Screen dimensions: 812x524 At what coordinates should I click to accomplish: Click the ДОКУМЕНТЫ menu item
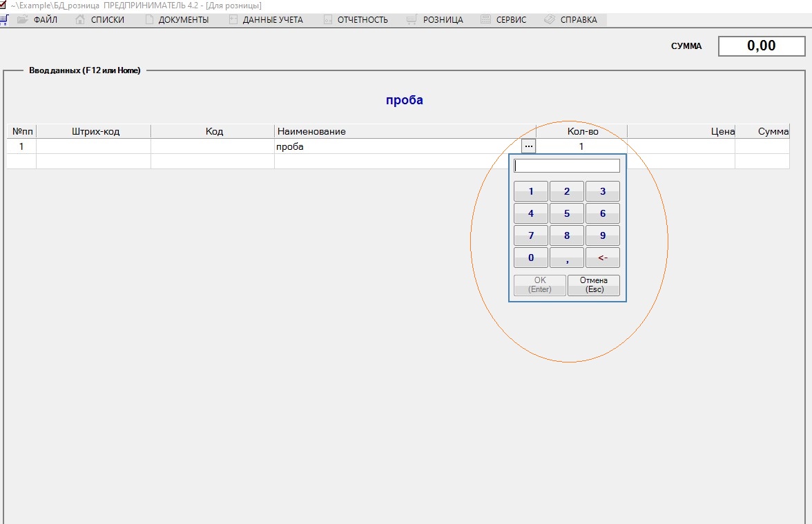pyautogui.click(x=183, y=20)
